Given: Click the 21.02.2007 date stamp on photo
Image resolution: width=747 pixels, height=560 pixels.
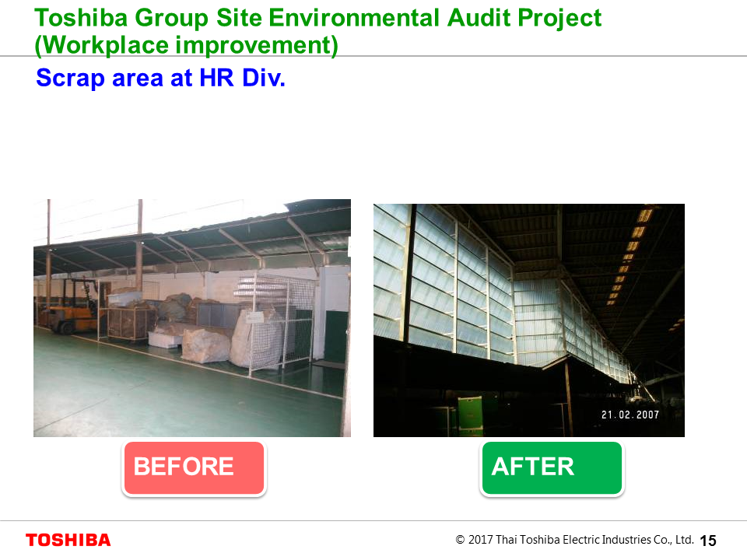Looking at the screenshot, I should pyautogui.click(x=630, y=415).
